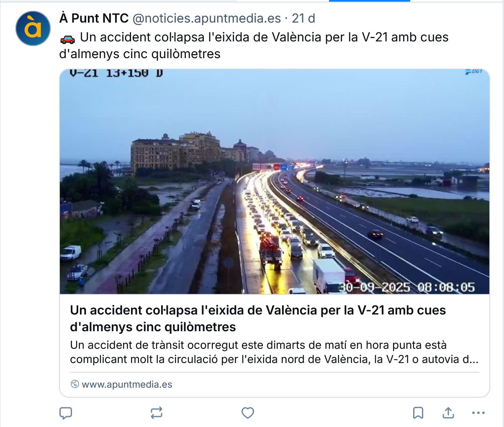This screenshot has width=504, height=427.
Task: Click the article summary text starting 'Un accident de trànsit'
Action: tap(274, 352)
